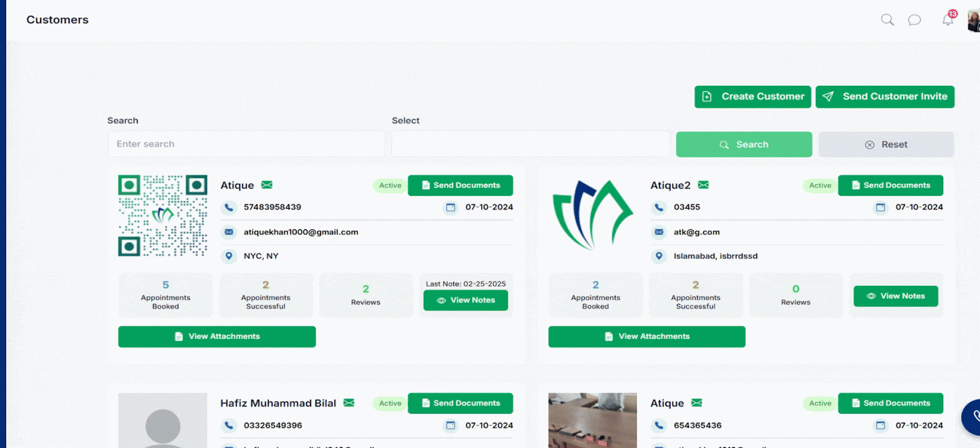Click the 2 Reviews tile

[x=366, y=295]
